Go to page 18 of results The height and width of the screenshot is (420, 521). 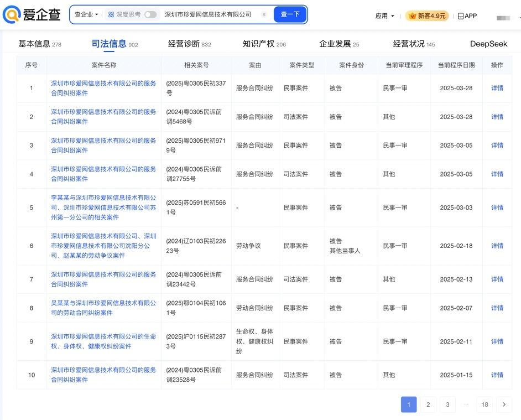[484, 405]
